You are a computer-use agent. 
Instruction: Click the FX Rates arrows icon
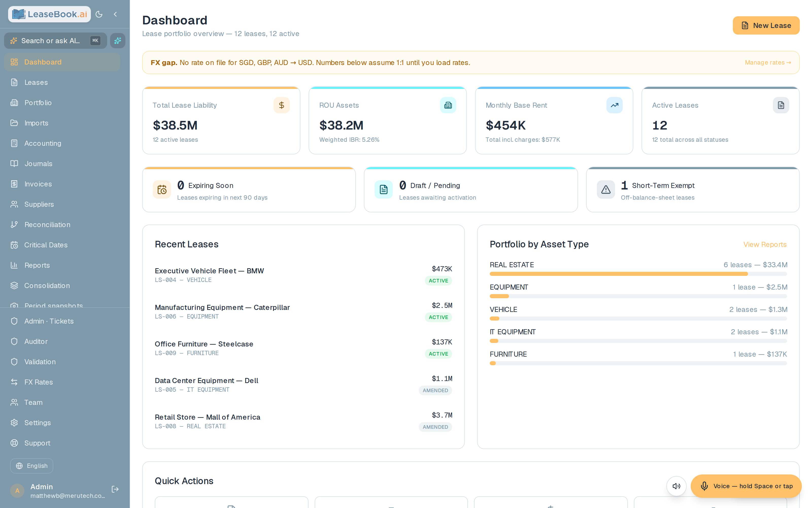coord(14,382)
